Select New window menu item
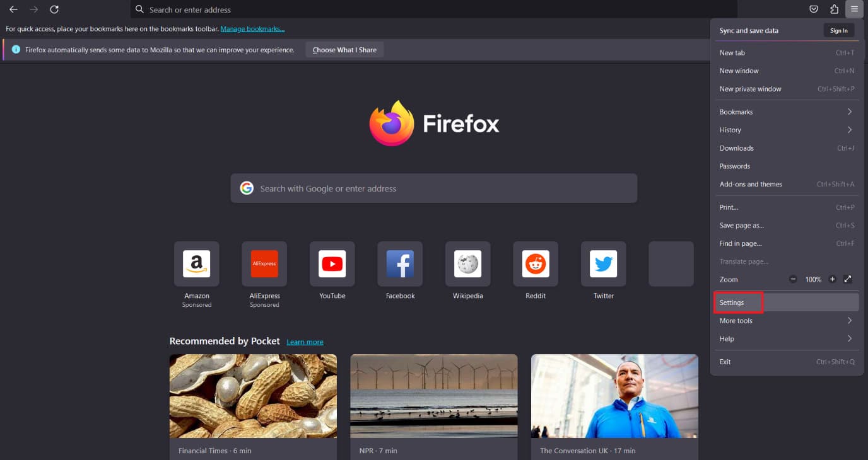This screenshot has height=460, width=868. pos(786,71)
